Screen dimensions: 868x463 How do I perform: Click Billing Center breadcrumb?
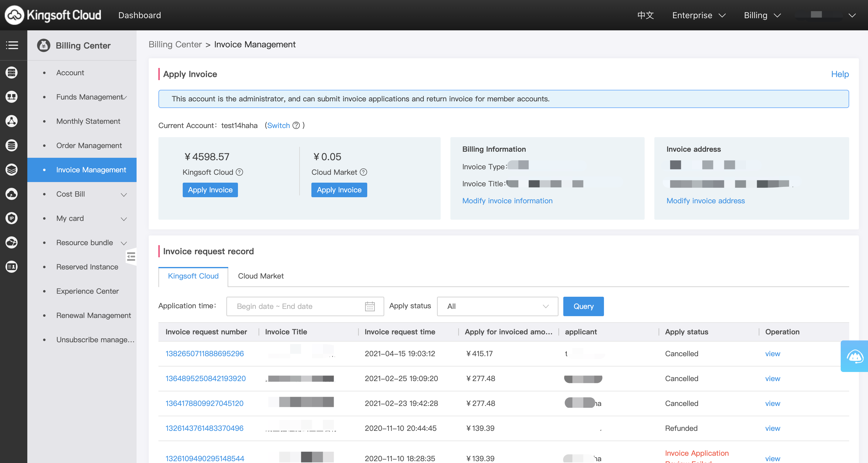175,45
